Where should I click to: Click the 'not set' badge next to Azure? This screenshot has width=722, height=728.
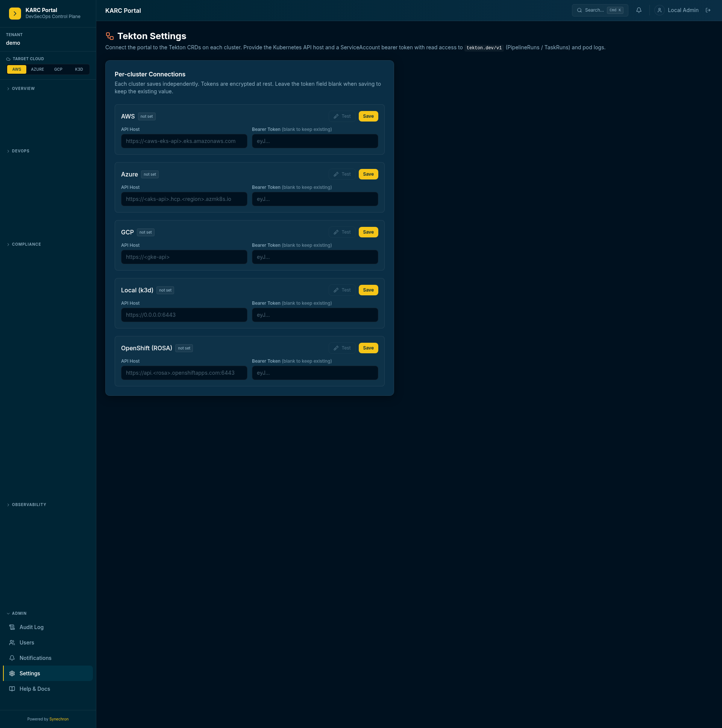click(150, 175)
